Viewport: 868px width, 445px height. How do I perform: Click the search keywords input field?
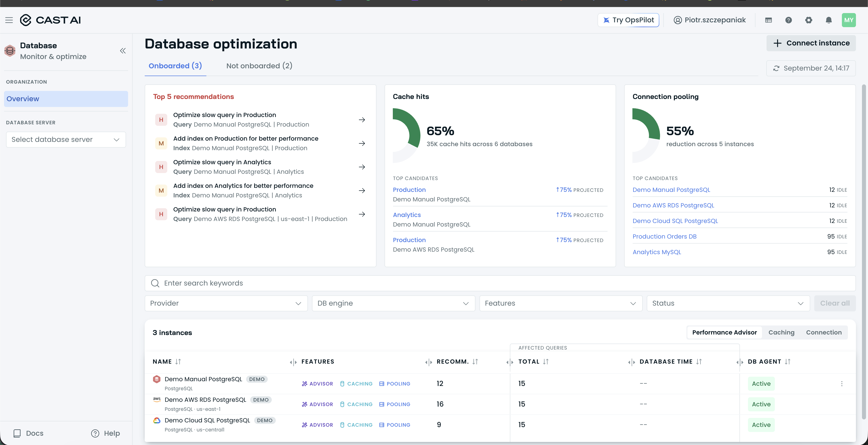(x=500, y=283)
